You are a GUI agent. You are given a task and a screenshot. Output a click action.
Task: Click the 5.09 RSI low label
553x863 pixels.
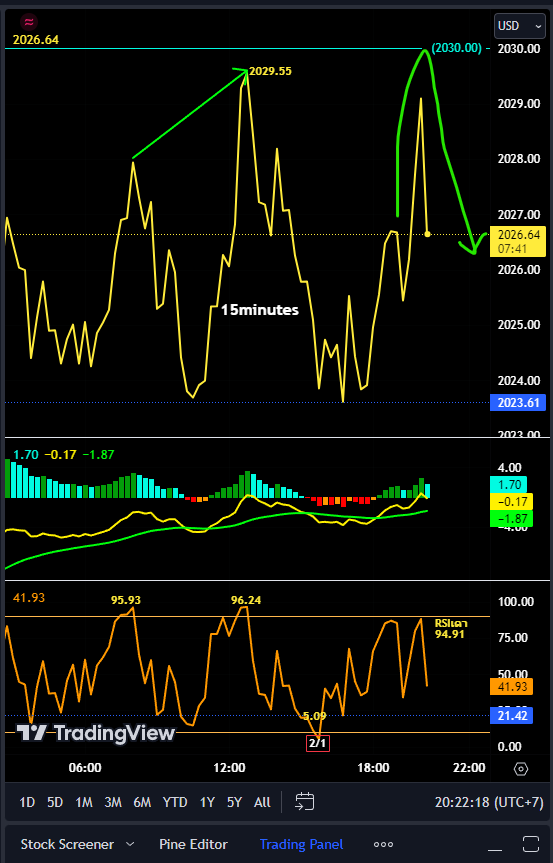click(x=315, y=716)
